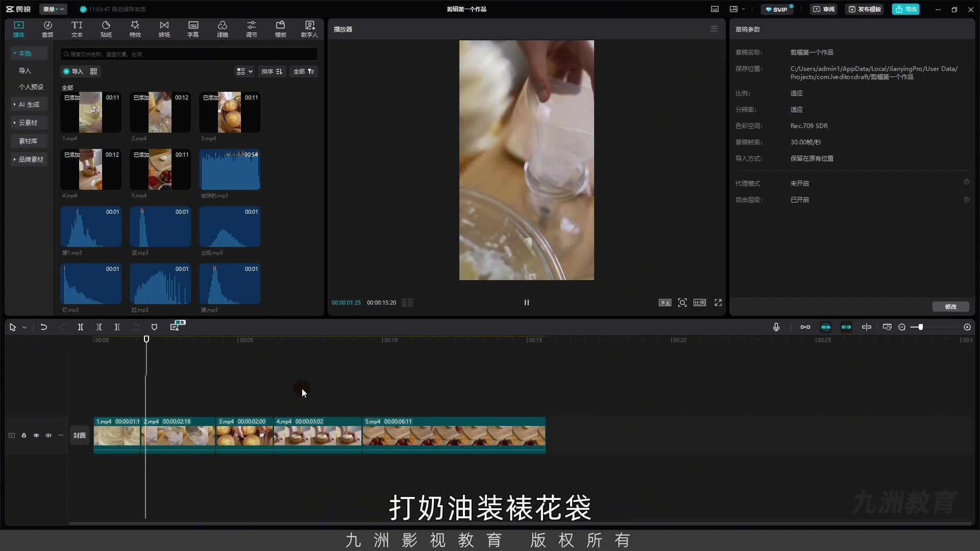Click the media search input field

(189, 54)
